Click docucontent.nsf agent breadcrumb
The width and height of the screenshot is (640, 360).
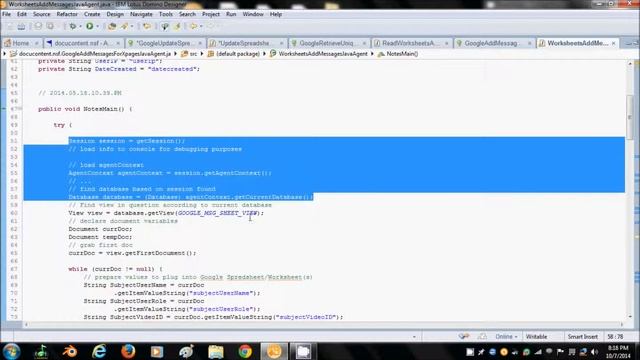click(91, 54)
